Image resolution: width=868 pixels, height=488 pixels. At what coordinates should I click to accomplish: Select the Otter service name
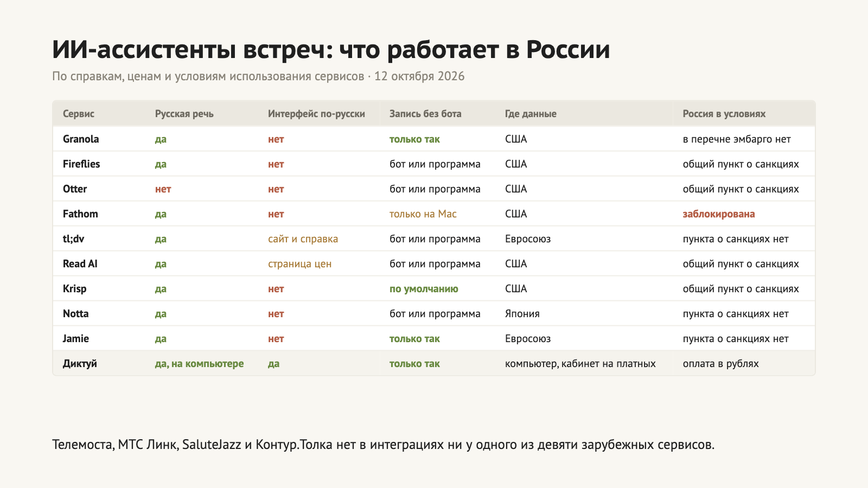click(x=75, y=189)
